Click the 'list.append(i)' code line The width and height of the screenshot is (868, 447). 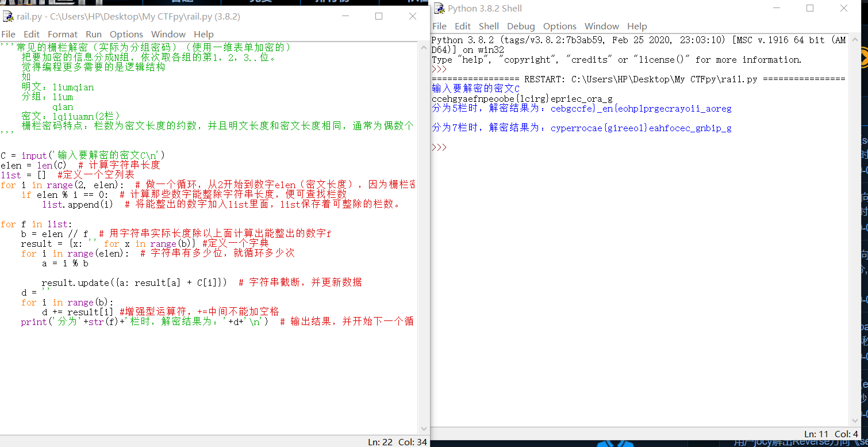tap(221, 204)
